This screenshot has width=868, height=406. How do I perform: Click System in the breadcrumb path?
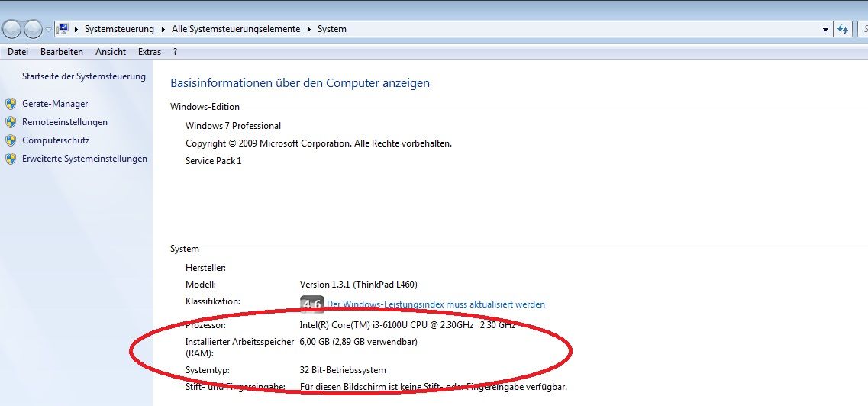pyautogui.click(x=331, y=29)
